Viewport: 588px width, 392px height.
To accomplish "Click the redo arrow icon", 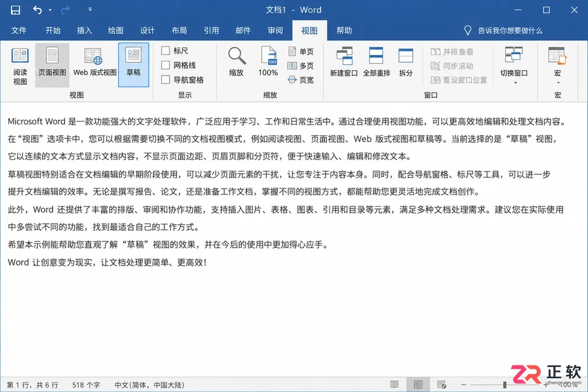I will [65, 10].
